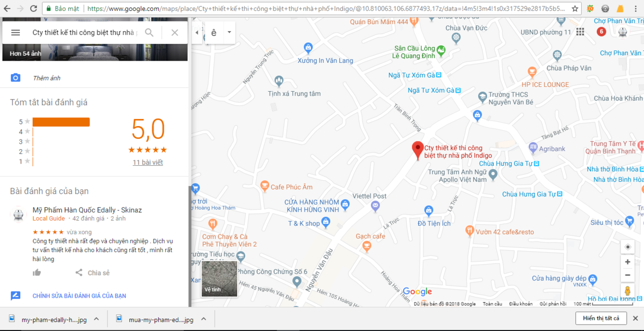
Task: Open the Toàn cầu footer link
Action: pos(492,304)
